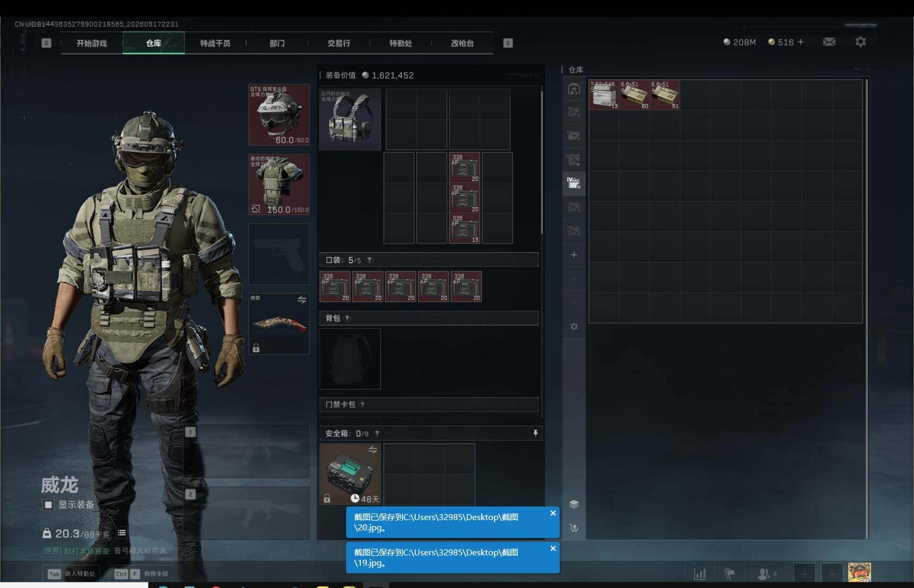The image size is (914, 588).
Task: Open the 特勤处 tab
Action: coord(401,43)
